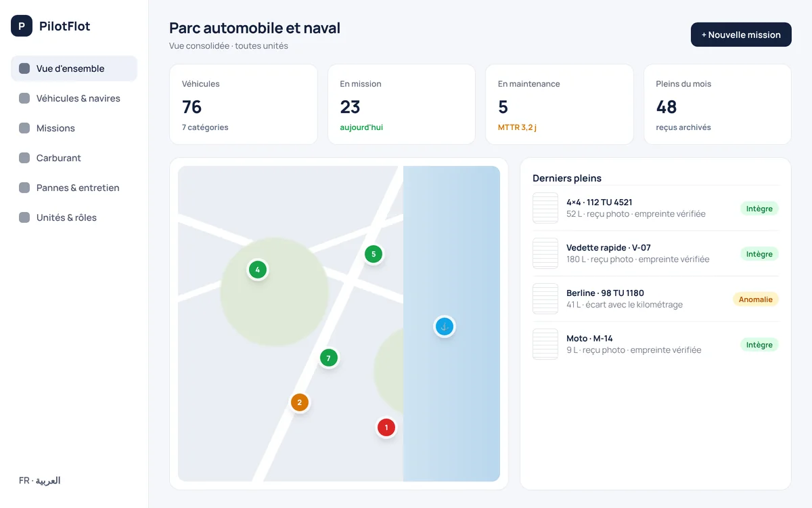The width and height of the screenshot is (812, 508).
Task: Click the 'Derniers pleins' heading
Action: click(567, 178)
